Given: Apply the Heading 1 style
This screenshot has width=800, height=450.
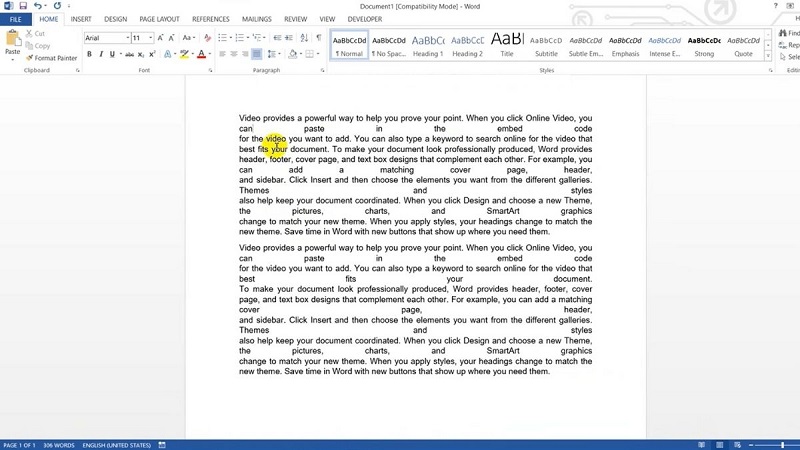Looking at the screenshot, I should (428, 46).
